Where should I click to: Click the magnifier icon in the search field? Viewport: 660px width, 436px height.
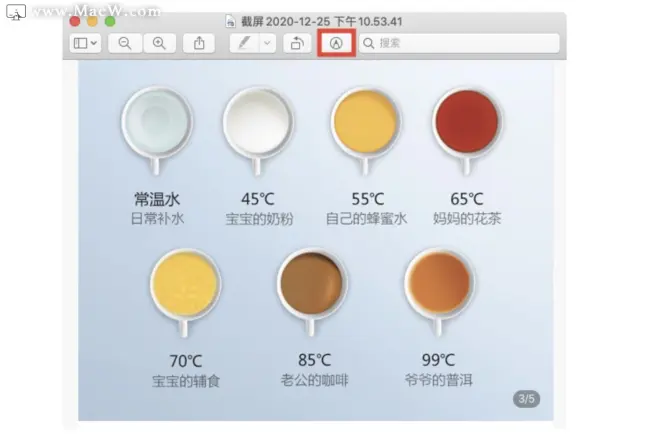coord(368,43)
